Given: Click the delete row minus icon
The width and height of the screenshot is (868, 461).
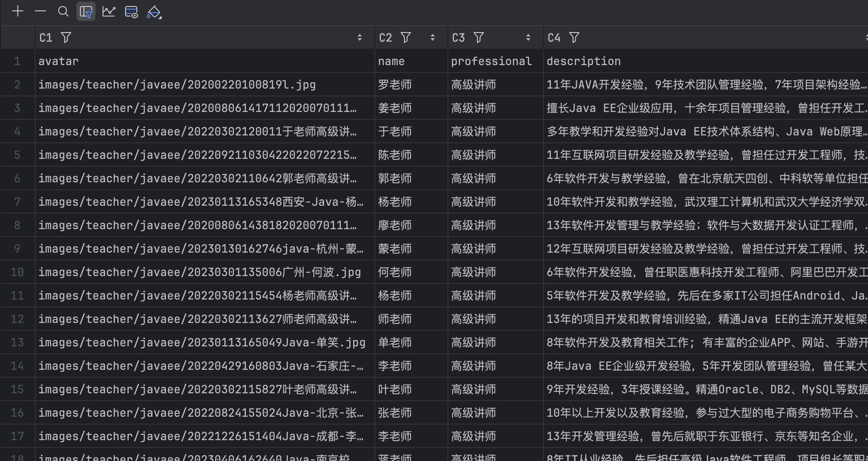Looking at the screenshot, I should 40,11.
